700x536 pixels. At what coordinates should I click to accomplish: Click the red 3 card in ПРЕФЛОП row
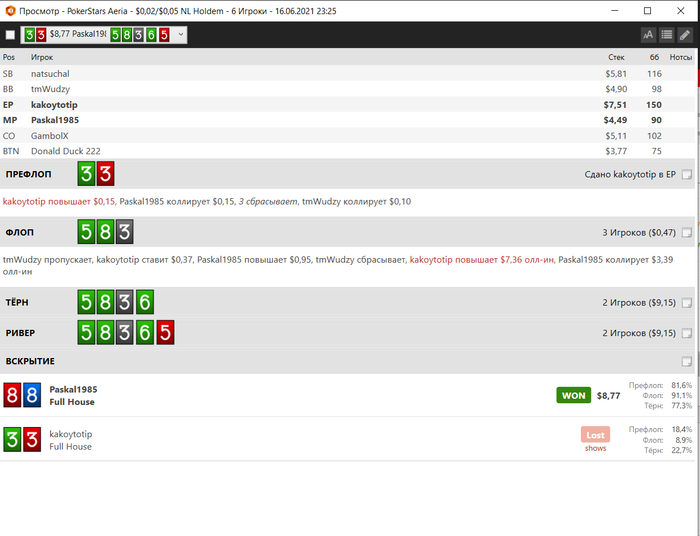click(105, 174)
